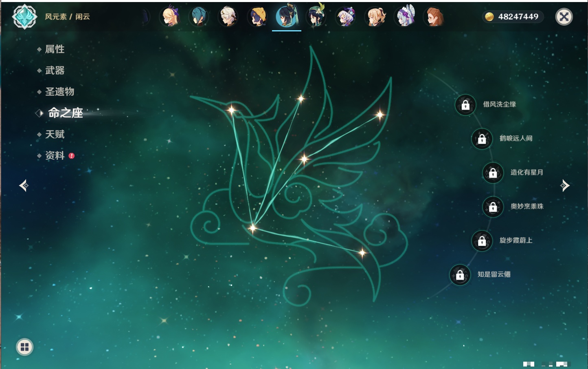
Task: Select the character portrait wearing a yellow beanie
Action: click(x=258, y=17)
